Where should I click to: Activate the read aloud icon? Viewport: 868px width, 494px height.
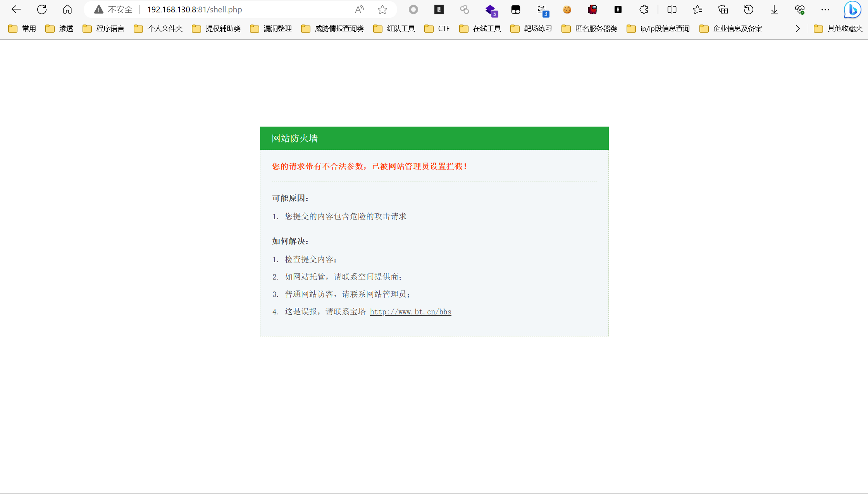tap(359, 9)
